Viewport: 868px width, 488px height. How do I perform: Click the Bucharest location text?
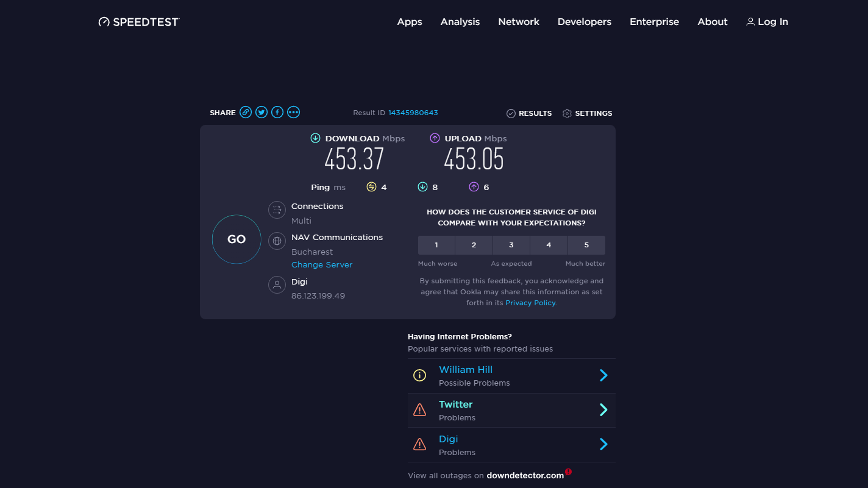click(312, 252)
